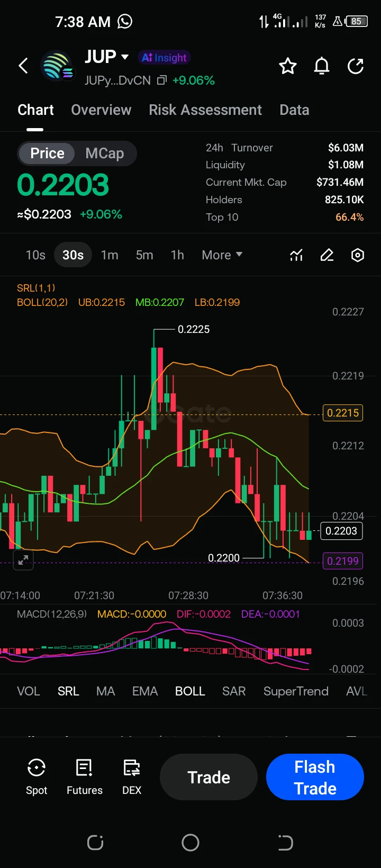Image resolution: width=381 pixels, height=868 pixels.
Task: Tap the 0.2199 lower band price tag
Action: point(343,561)
